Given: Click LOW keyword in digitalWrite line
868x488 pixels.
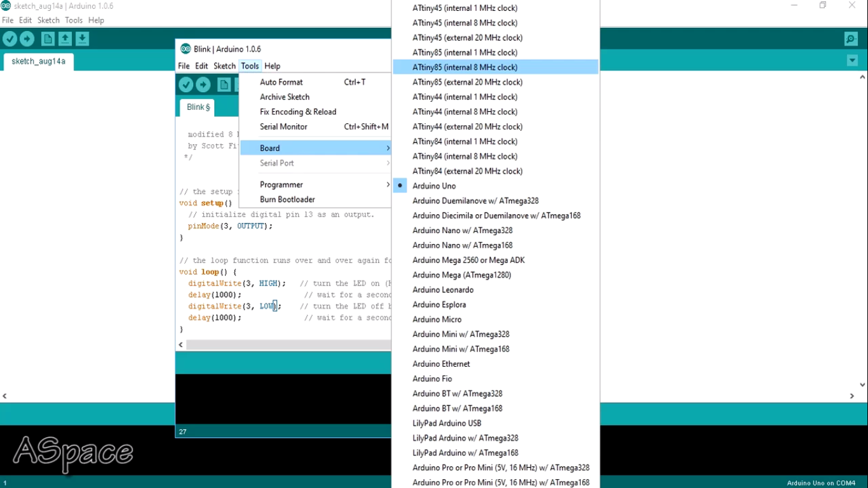Looking at the screenshot, I should (x=268, y=306).
